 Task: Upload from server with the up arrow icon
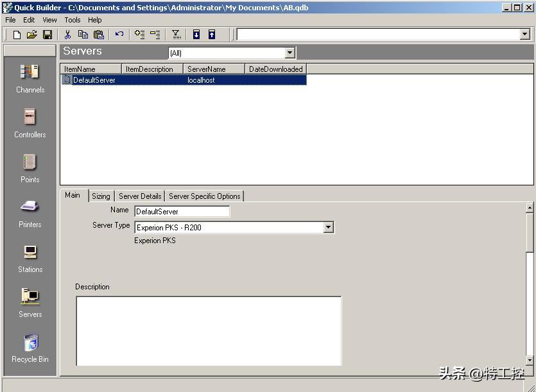click(212, 35)
